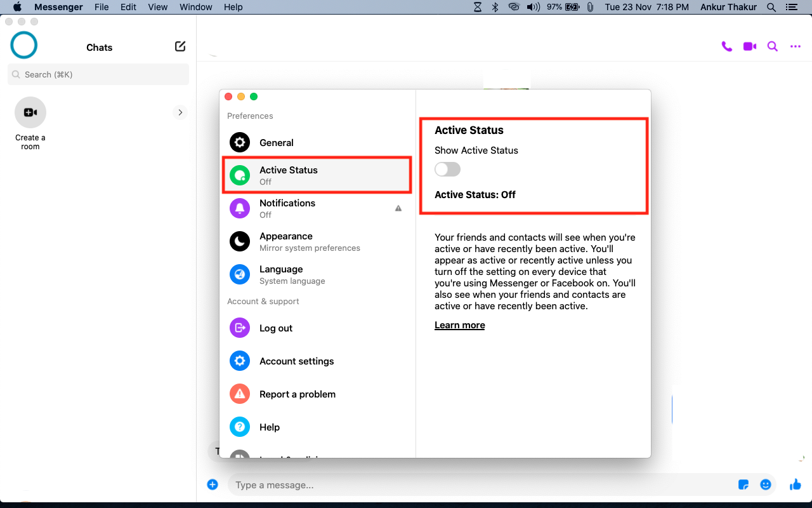The width and height of the screenshot is (812, 508).
Task: Open the File menu
Action: 101,7
